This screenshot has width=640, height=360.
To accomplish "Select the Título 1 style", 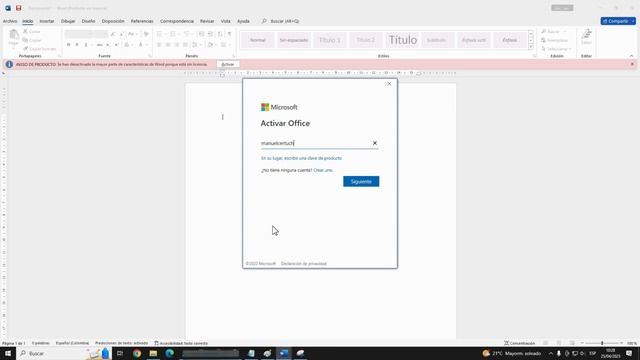I will 330,40.
